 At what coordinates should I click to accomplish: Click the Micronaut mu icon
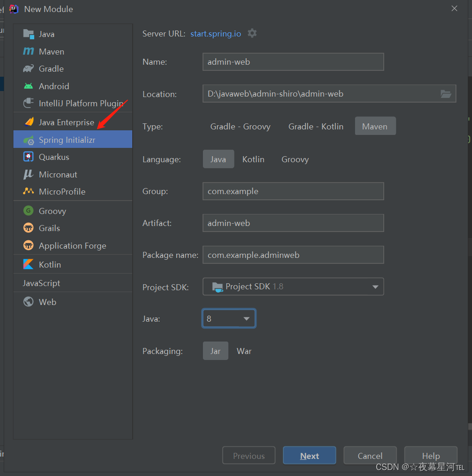(x=29, y=174)
